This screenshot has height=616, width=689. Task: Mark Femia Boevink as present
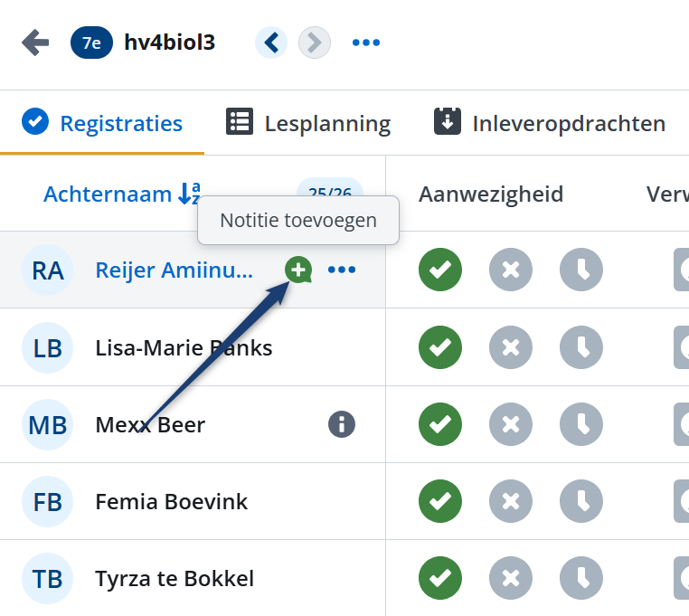click(x=440, y=501)
